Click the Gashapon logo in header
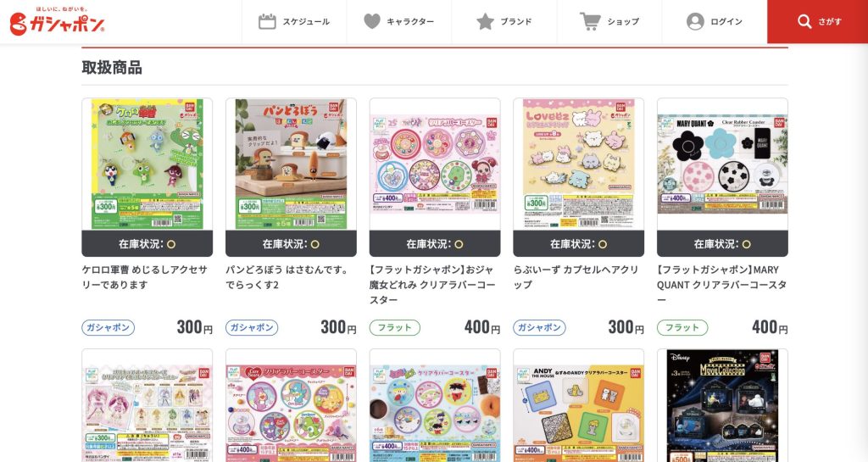This screenshot has height=462, width=868. click(57, 22)
